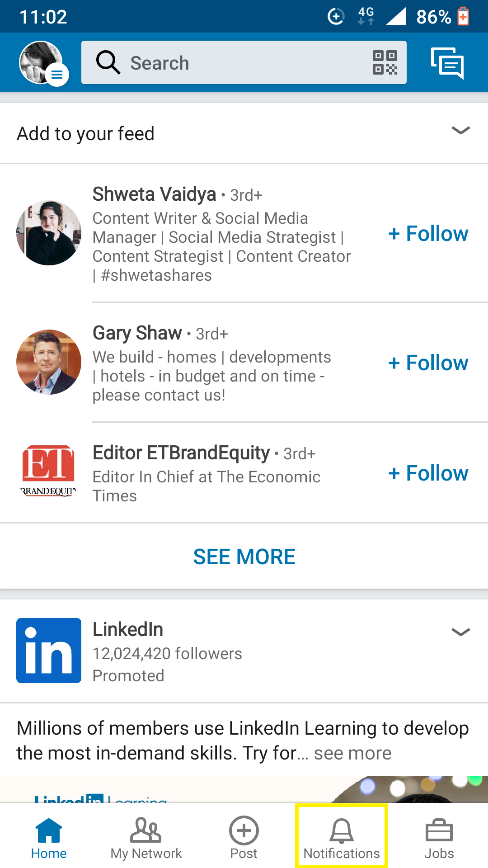Tap the LinkedIn company logo
Image resolution: width=488 pixels, height=868 pixels.
click(49, 651)
